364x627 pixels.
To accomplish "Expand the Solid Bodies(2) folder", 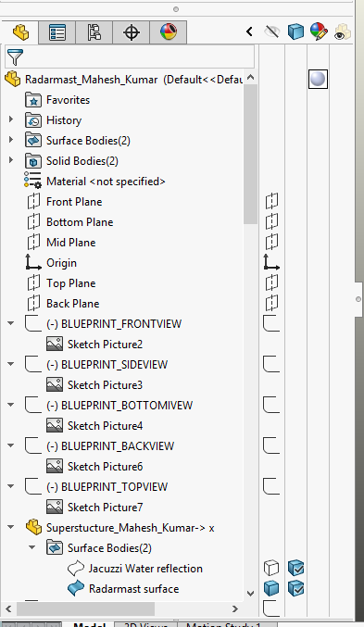I will click(x=11, y=160).
